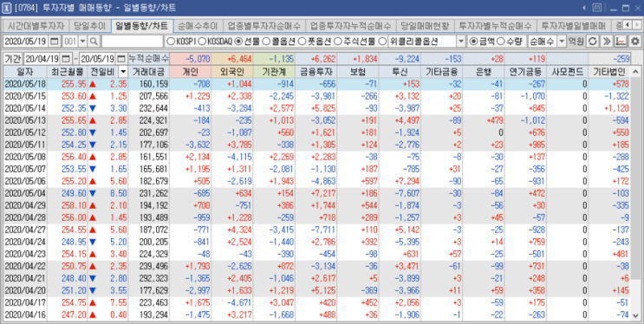The width and height of the screenshot is (644, 324).
Task: Click the window number 1 icon
Action: point(6,8)
